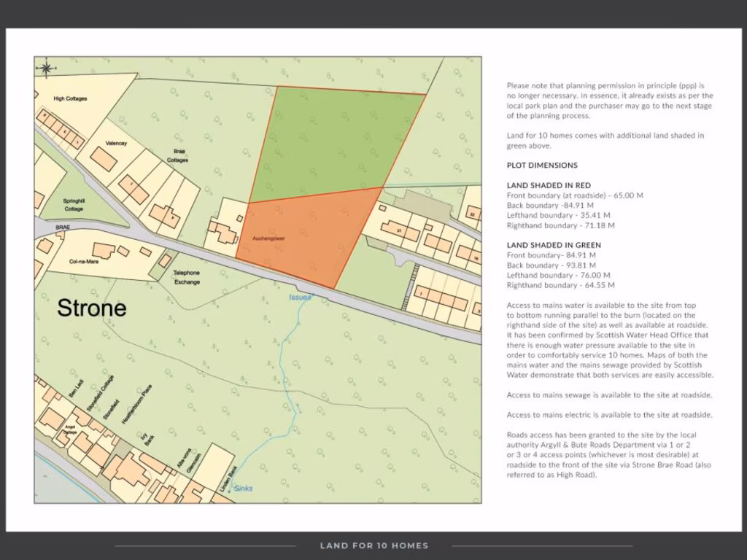747x560 pixels.
Task: Select the Springhill Cottage label
Action: tap(73, 205)
